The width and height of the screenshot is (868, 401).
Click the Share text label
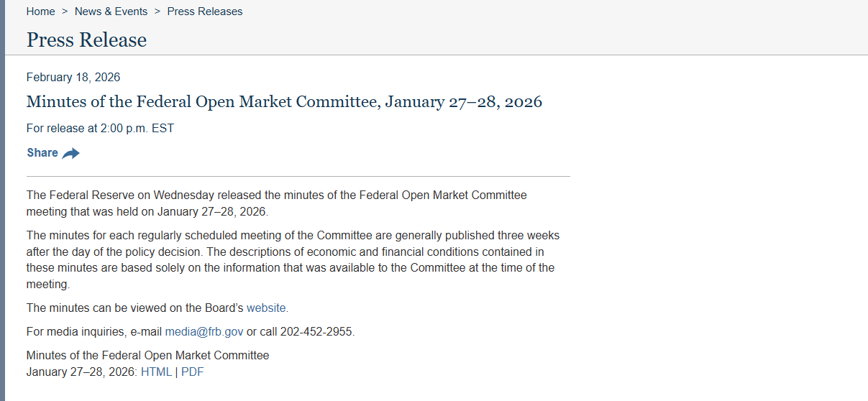[x=42, y=152]
